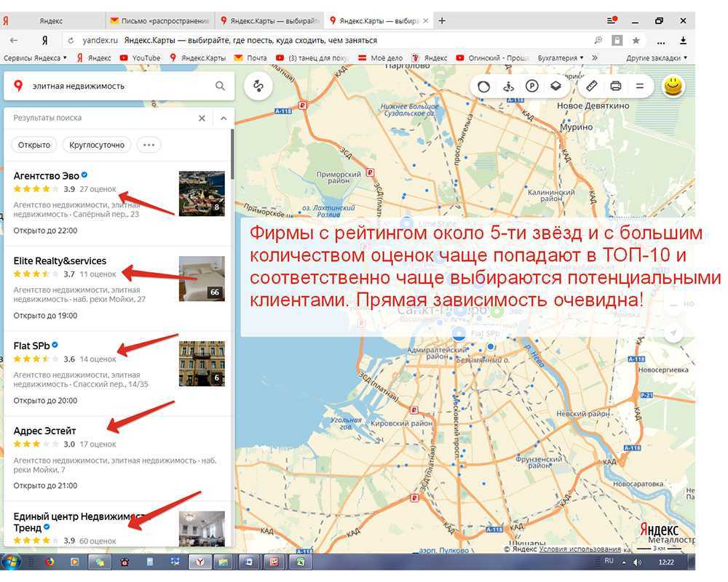The width and height of the screenshot is (728, 582).
Task: Show more filters with the three-dot chip
Action: (x=149, y=145)
